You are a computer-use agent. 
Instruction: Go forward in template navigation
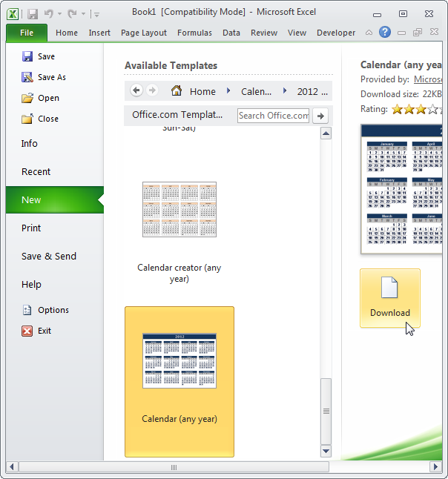coord(152,90)
